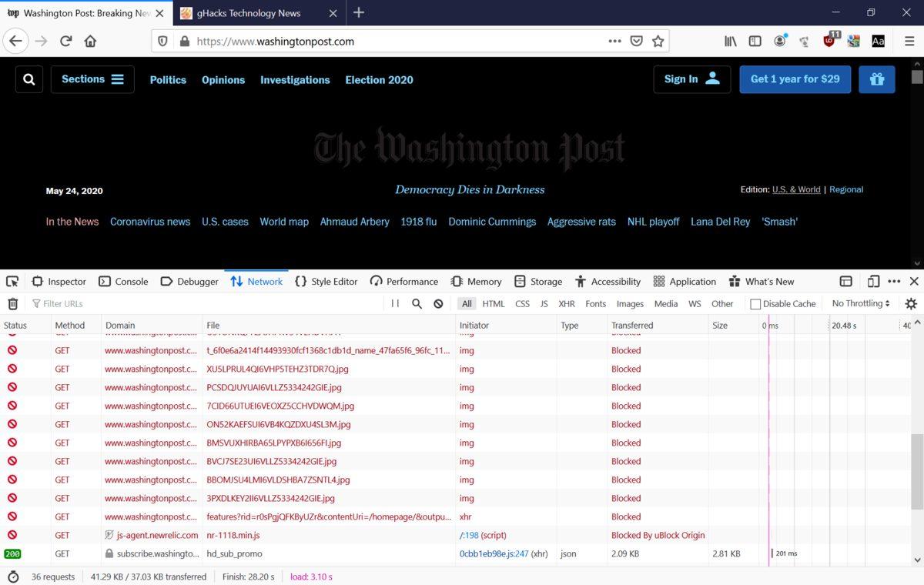Open Network panel settings gear
924x585 pixels.
tap(911, 303)
